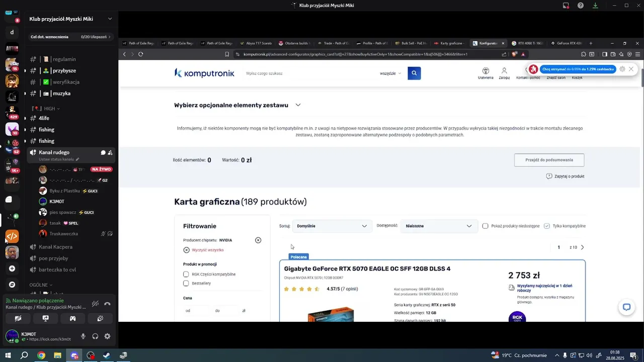Click the blue search magnifier on Komputronik

414,73
